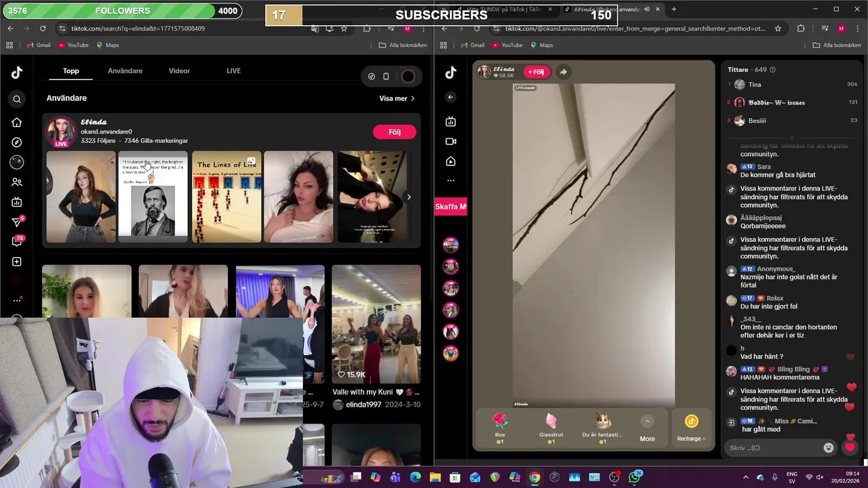The width and height of the screenshot is (868, 488).
Task: Reload the left browser window
Action: point(43,28)
